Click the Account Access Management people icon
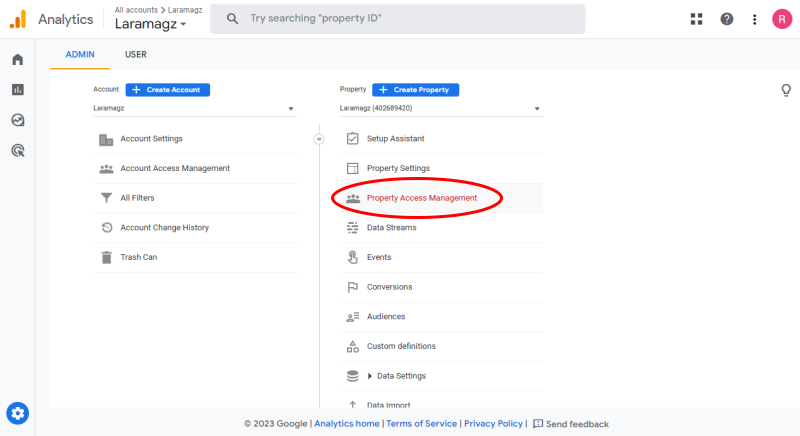The height and width of the screenshot is (436, 800). pos(106,169)
